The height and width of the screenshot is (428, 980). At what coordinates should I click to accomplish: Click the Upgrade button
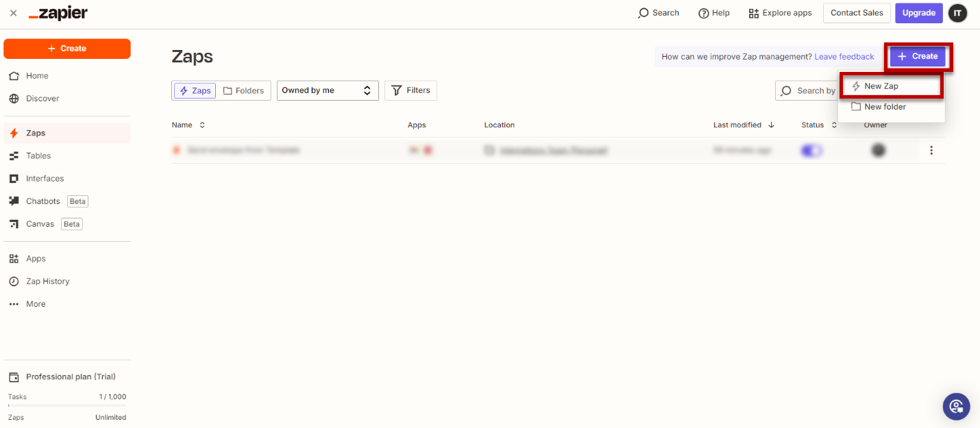[918, 13]
